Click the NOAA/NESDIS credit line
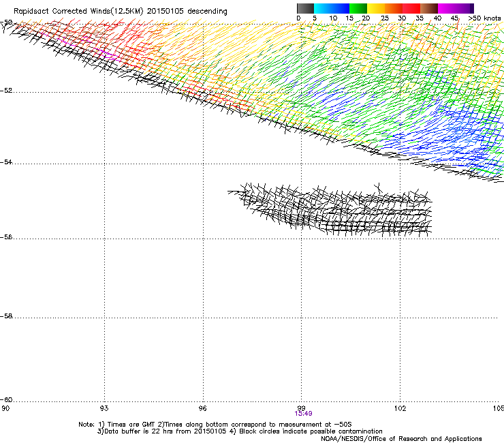 pos(401,439)
